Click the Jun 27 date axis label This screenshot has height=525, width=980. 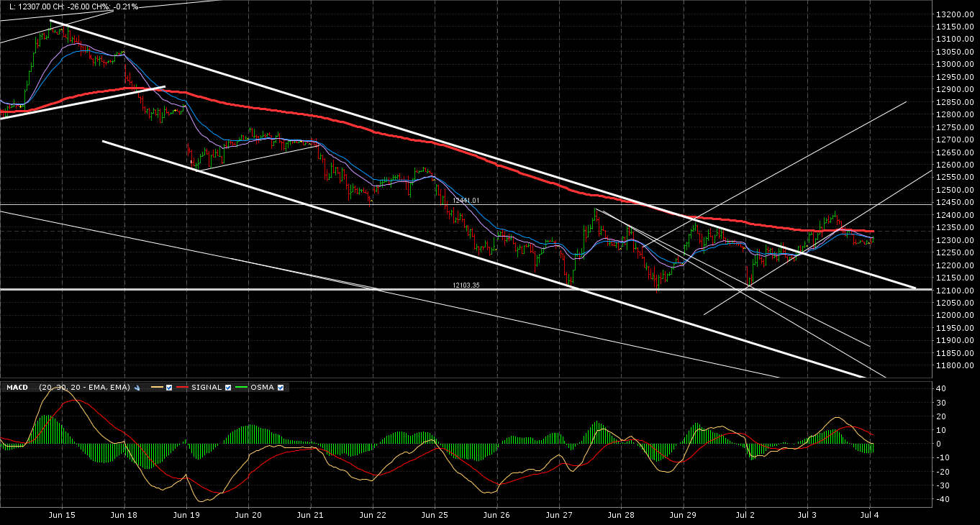click(559, 515)
